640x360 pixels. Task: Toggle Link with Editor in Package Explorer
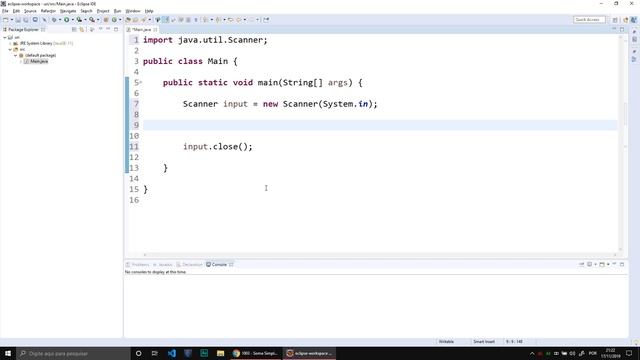click(82, 29)
